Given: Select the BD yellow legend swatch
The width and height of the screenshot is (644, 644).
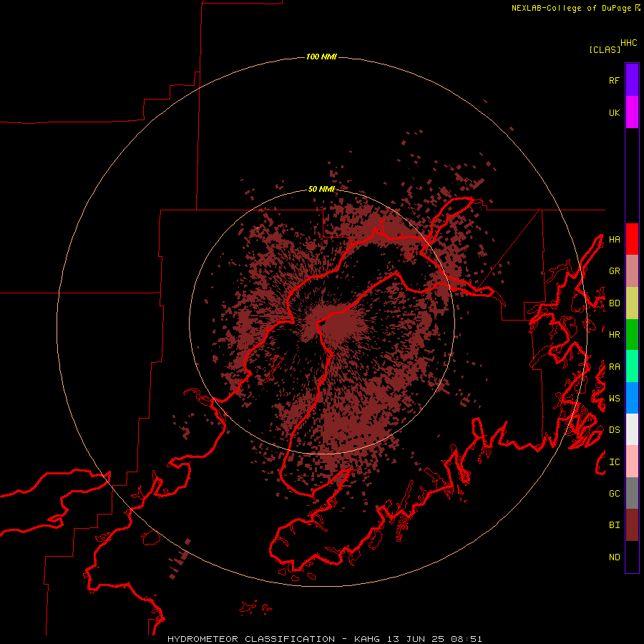Looking at the screenshot, I should click(x=632, y=303).
